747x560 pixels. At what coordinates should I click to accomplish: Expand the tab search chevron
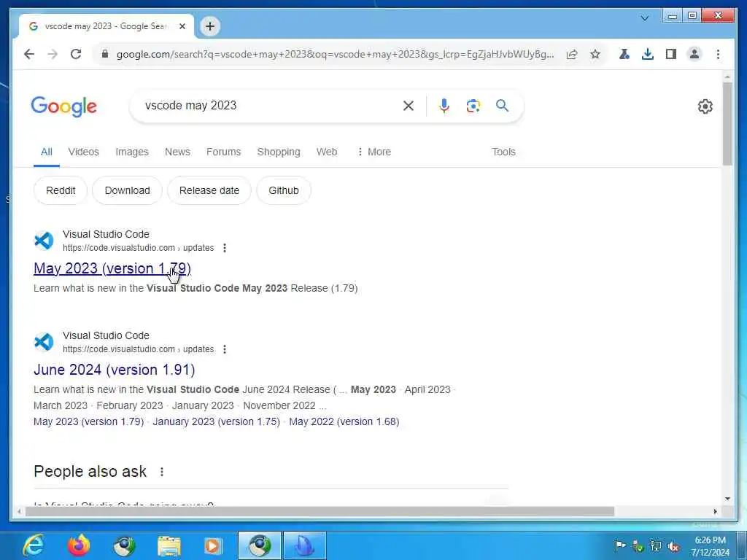pos(645,18)
